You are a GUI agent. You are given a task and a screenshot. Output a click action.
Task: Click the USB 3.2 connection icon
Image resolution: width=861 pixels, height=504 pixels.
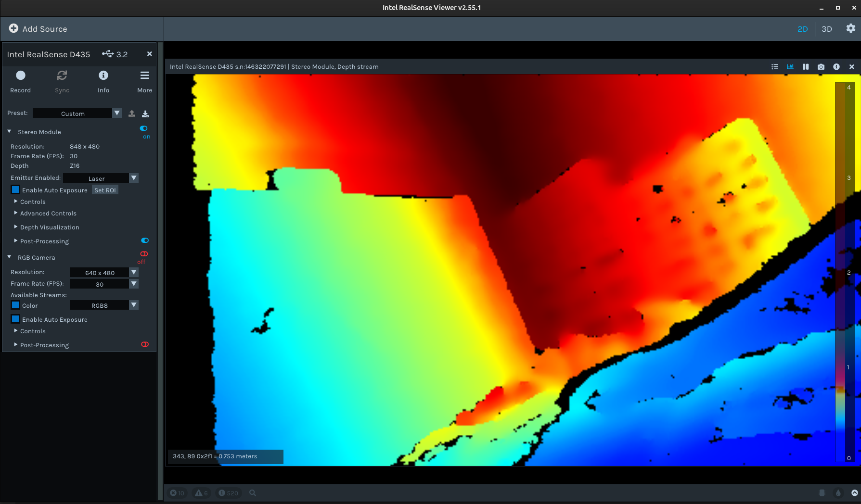click(108, 54)
